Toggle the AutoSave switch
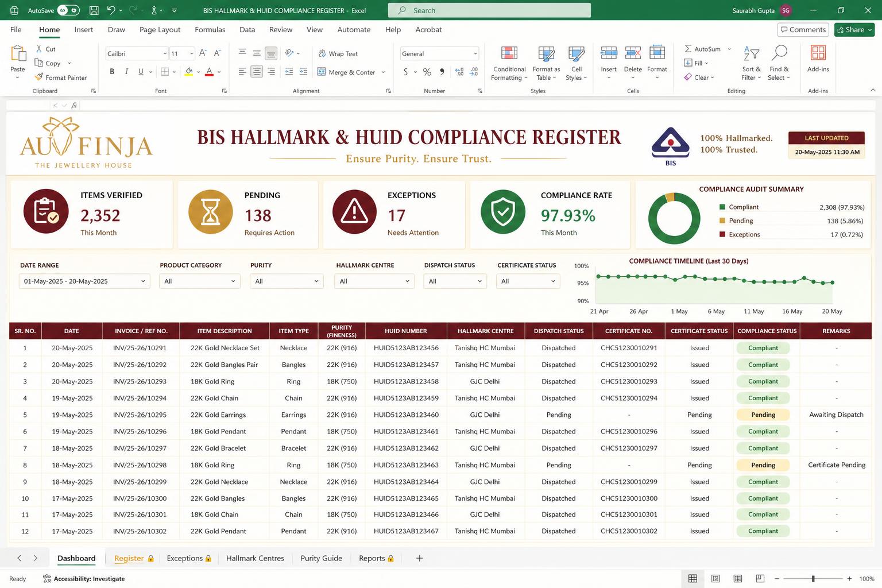 click(68, 10)
